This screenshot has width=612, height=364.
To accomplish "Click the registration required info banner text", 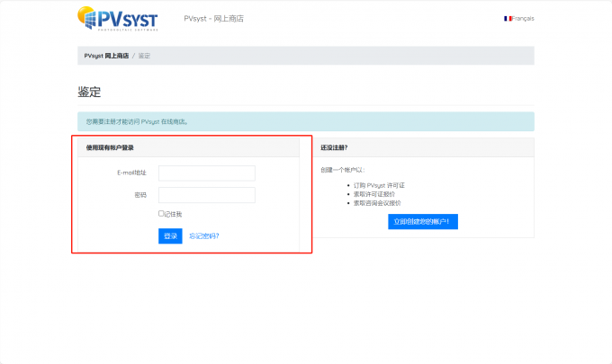I will tap(137, 121).
